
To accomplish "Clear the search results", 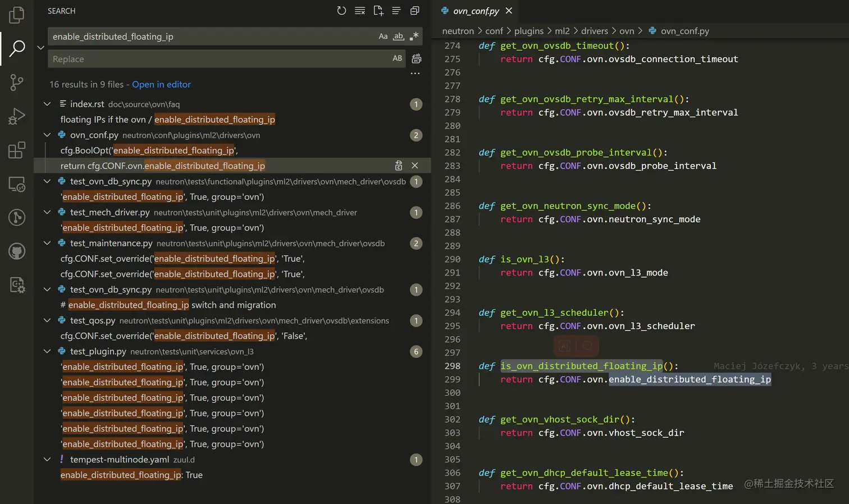I will 360,11.
